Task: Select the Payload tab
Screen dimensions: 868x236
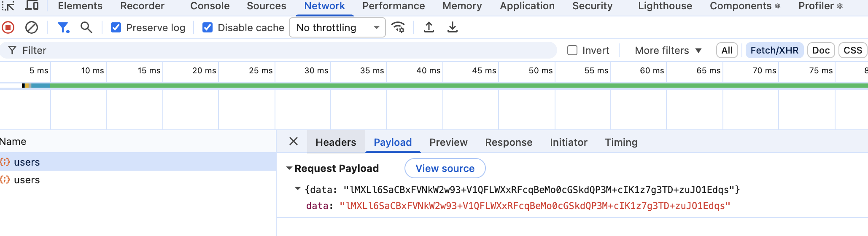Action: [393, 142]
